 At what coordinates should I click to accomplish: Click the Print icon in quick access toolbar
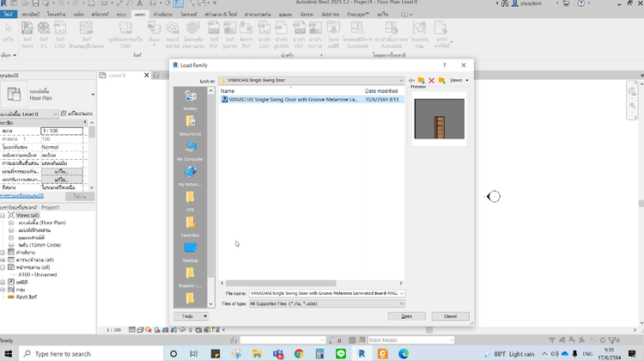tap(91, 3)
